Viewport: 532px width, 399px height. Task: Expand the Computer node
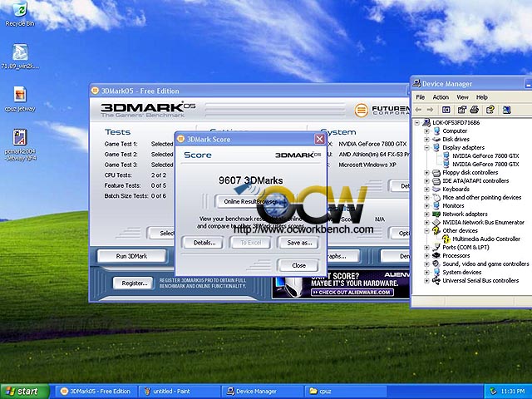[426, 131]
